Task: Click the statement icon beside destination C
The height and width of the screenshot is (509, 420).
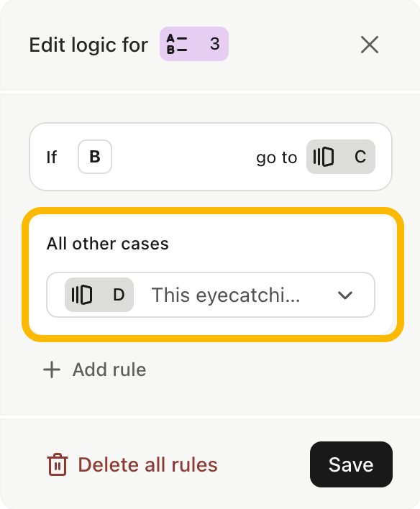Action: [x=323, y=157]
